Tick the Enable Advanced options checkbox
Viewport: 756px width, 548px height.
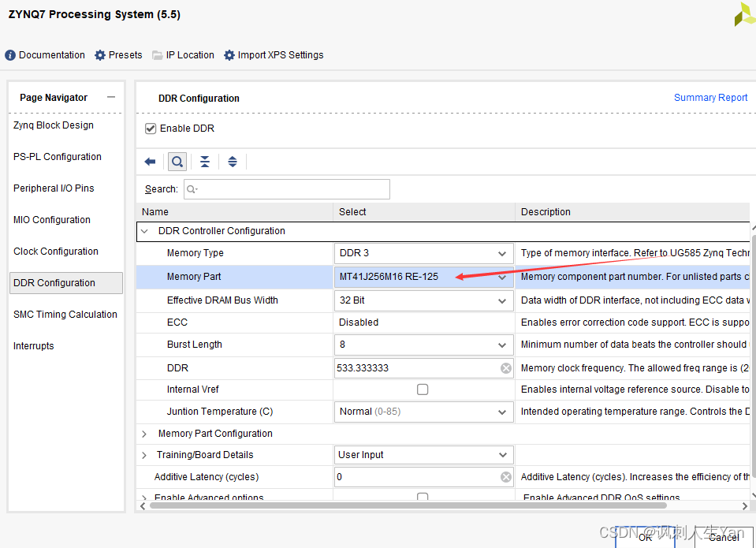(x=423, y=497)
